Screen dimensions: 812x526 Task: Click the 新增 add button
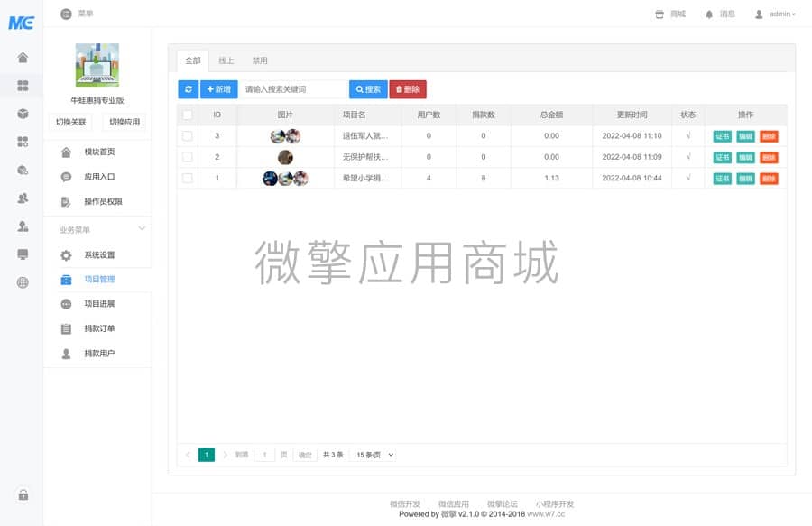[219, 89]
